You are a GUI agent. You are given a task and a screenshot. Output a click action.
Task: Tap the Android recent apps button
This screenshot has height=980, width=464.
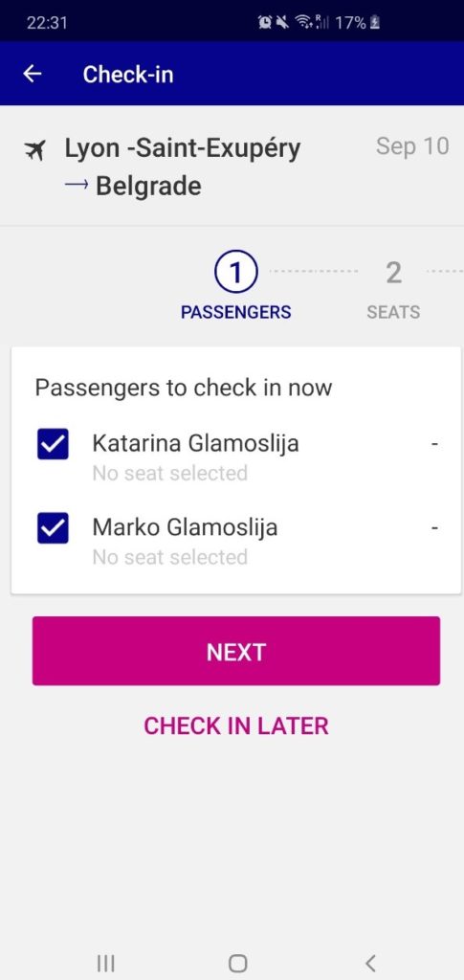pos(105,963)
